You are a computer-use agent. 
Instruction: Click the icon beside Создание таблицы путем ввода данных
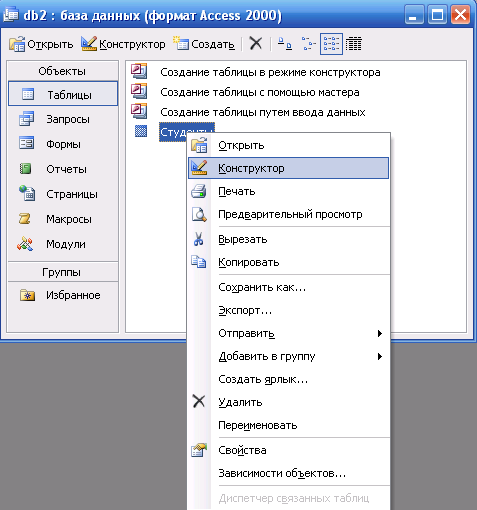pyautogui.click(x=139, y=111)
